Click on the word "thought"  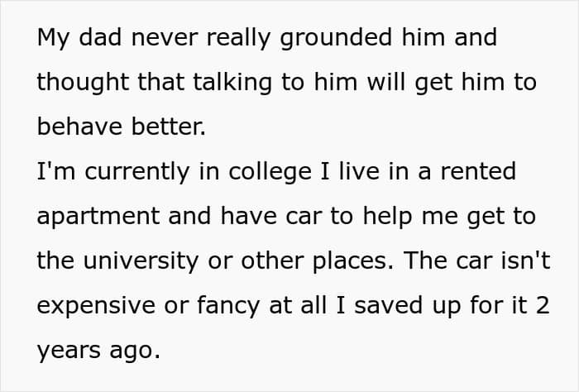(82, 82)
